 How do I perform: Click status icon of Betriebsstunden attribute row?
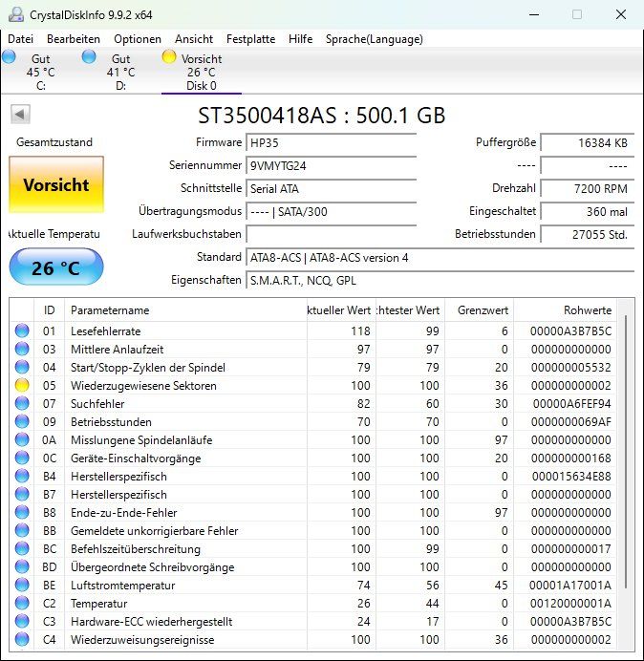(x=22, y=421)
